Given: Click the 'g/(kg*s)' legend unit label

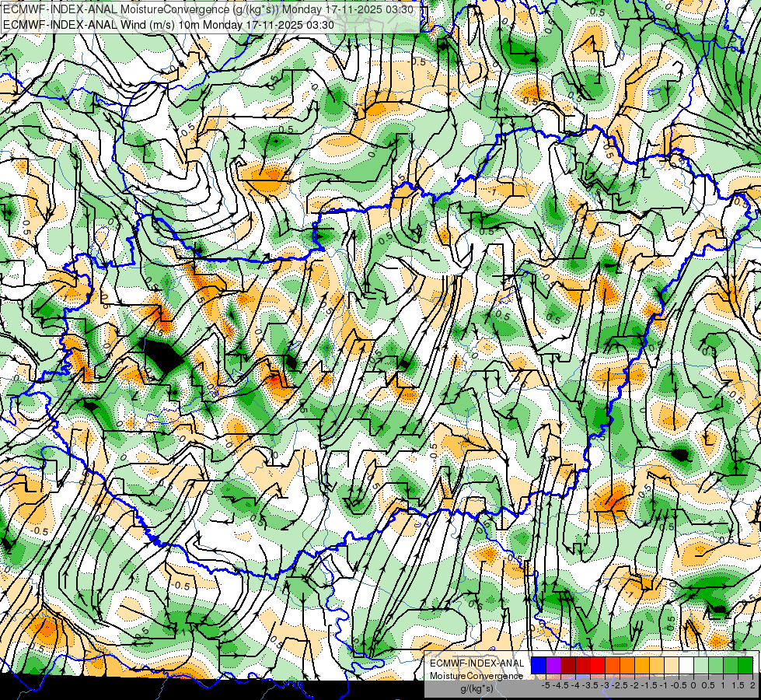Looking at the screenshot, I should (476, 689).
